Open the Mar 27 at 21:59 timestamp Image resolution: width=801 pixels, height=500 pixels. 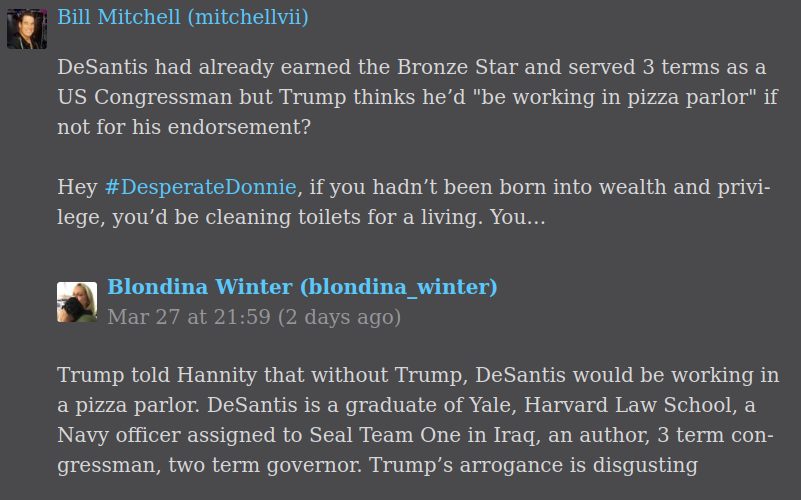189,317
